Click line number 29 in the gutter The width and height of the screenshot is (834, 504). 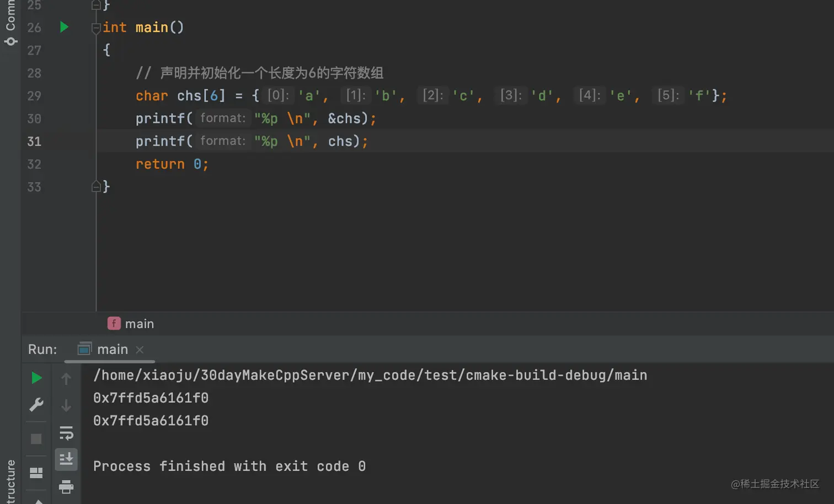tap(34, 95)
